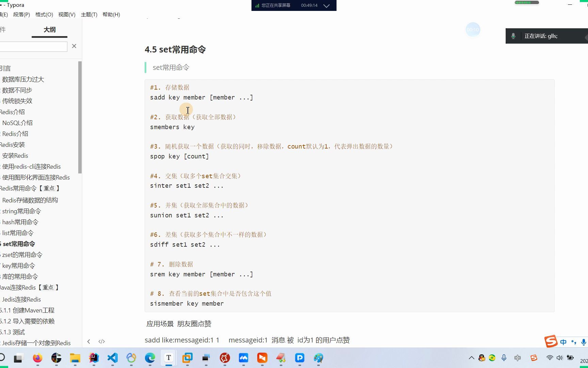588x368 pixels.
Task: Open the 帮助(H) menu
Action: [111, 15]
